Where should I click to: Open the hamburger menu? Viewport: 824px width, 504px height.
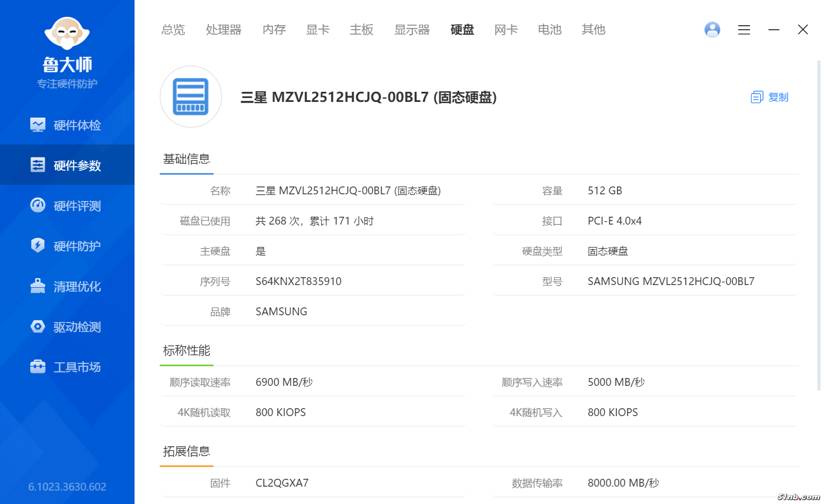click(x=744, y=30)
